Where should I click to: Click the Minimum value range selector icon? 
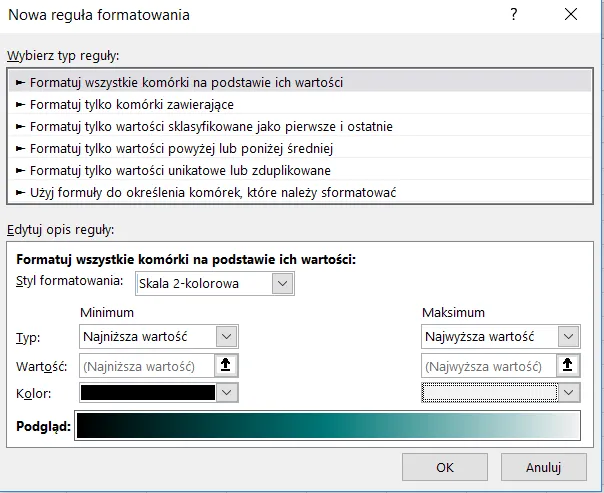click(x=227, y=365)
